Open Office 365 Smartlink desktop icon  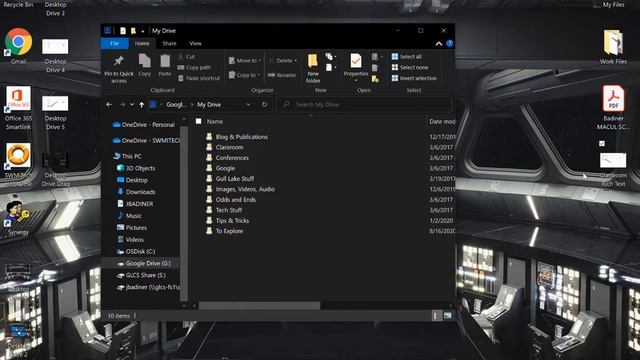point(18,108)
